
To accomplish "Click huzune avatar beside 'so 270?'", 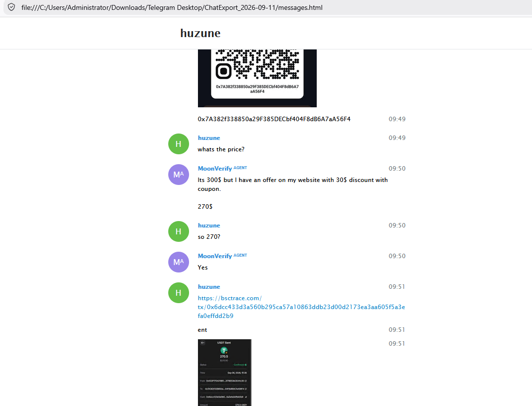I will click(x=179, y=231).
